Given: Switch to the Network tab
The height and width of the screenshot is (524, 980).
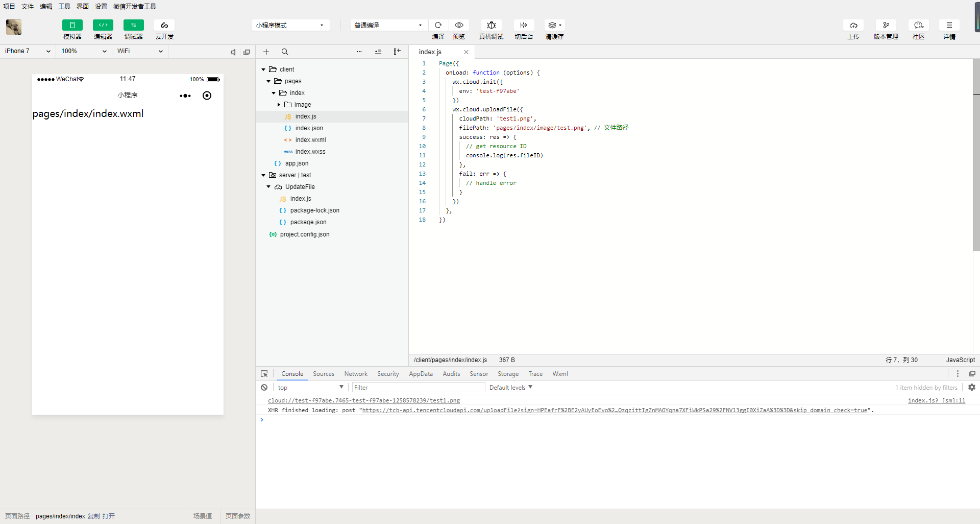Looking at the screenshot, I should pos(355,374).
